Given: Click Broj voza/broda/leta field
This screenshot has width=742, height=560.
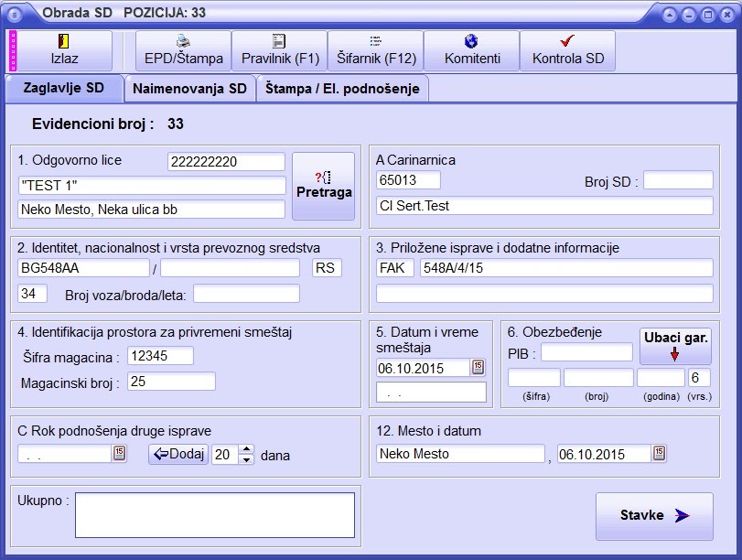Looking at the screenshot, I should pos(246,294).
